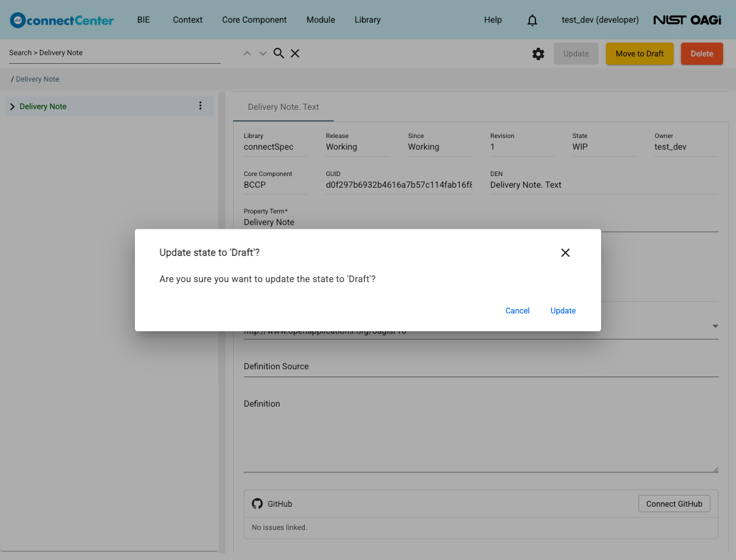Grab the Definition textarea resize handle
The height and width of the screenshot is (560, 736).
coord(715,469)
